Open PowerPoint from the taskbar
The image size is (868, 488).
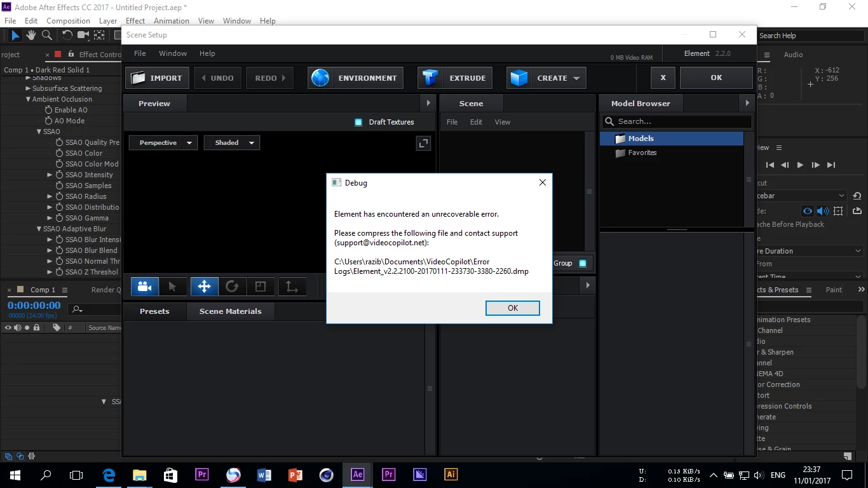pyautogui.click(x=295, y=475)
